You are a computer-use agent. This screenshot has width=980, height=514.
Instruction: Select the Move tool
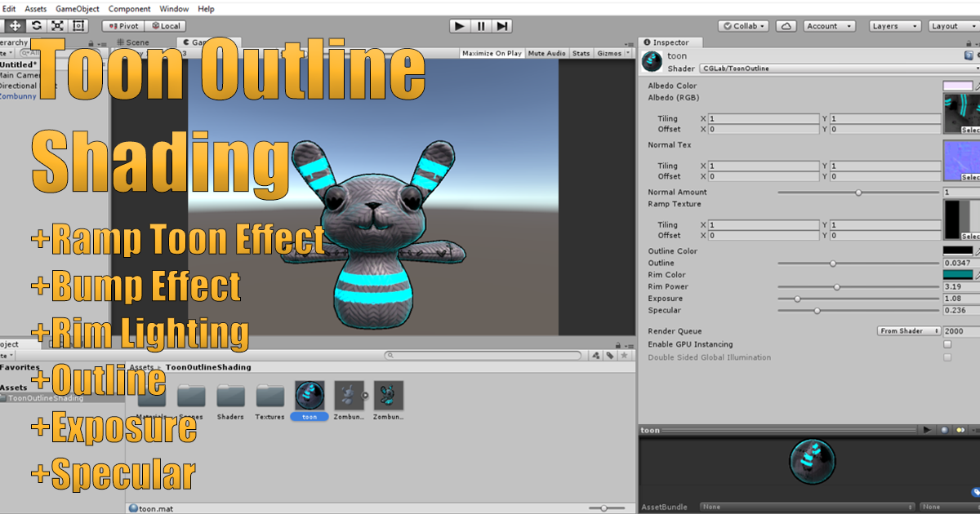coord(14,25)
